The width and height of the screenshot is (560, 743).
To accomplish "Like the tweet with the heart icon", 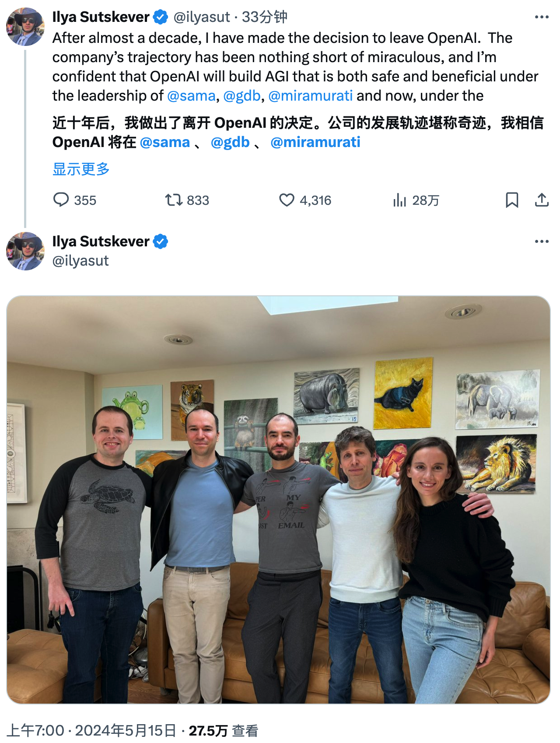I will [x=287, y=200].
